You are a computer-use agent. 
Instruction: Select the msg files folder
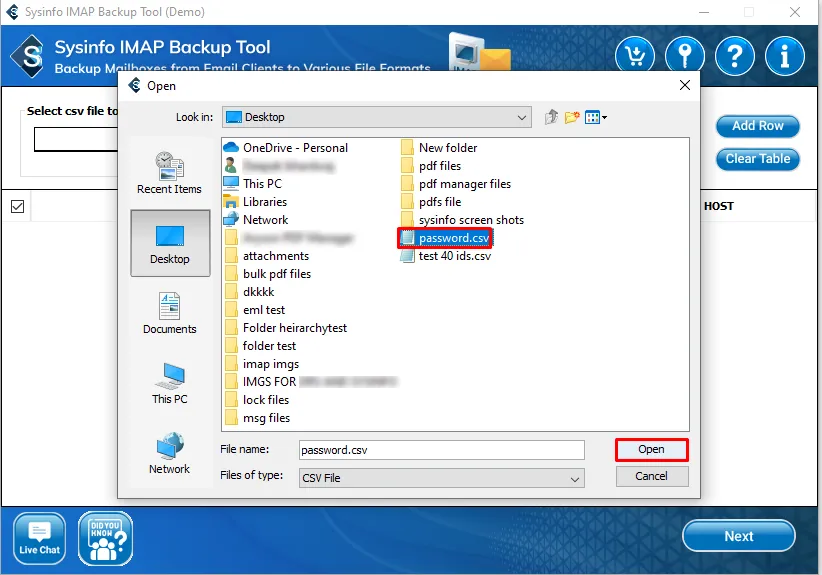point(257,418)
